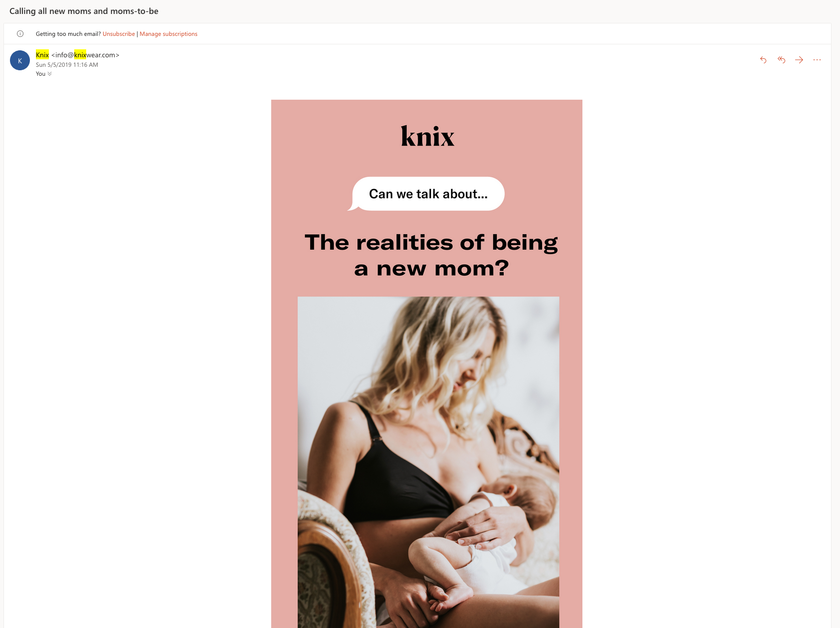Click the pink email banner background
The width and height of the screenshot is (840, 628).
pyautogui.click(x=284, y=349)
